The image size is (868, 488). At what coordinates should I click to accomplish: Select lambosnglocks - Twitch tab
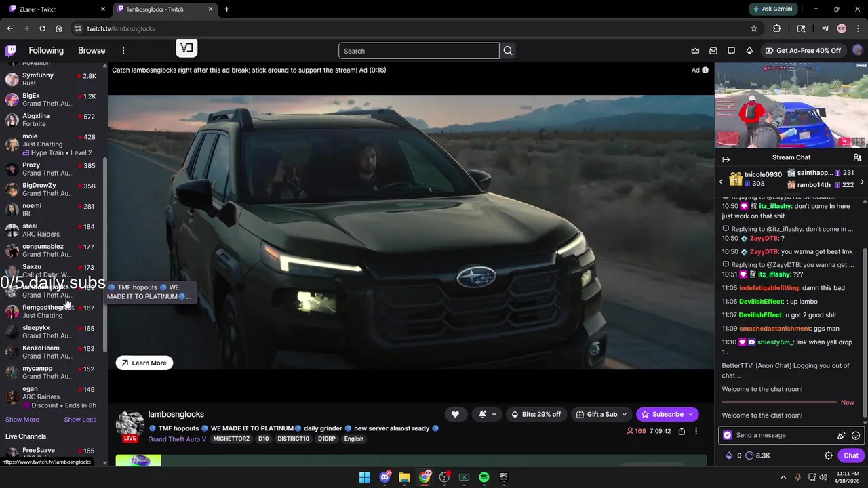coord(163,9)
